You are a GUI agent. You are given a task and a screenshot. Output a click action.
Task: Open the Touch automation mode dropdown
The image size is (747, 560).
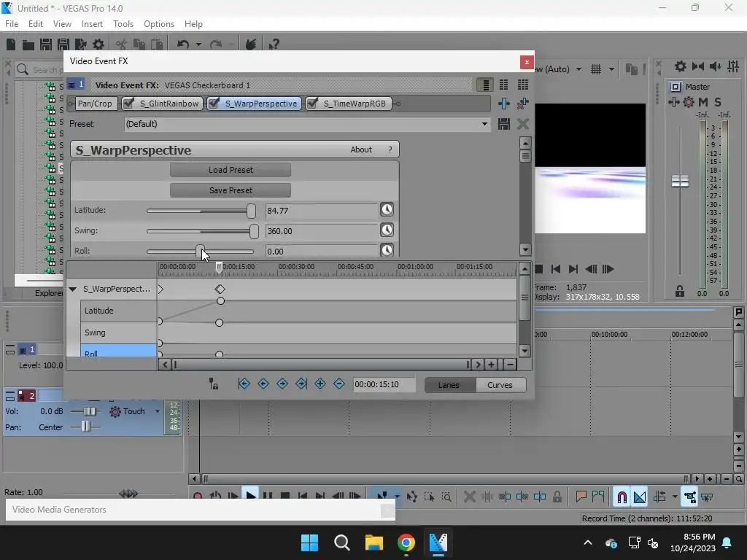tap(158, 411)
